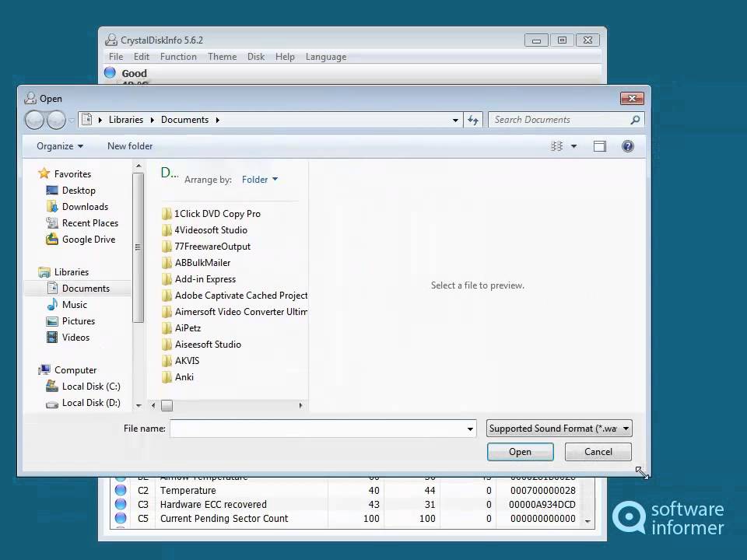
Task: Select Recent Places in the sidebar
Action: click(x=82, y=223)
